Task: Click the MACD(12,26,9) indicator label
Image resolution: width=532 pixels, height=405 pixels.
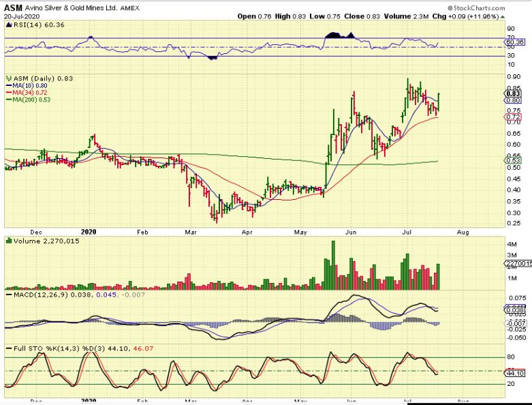Action: (39, 293)
